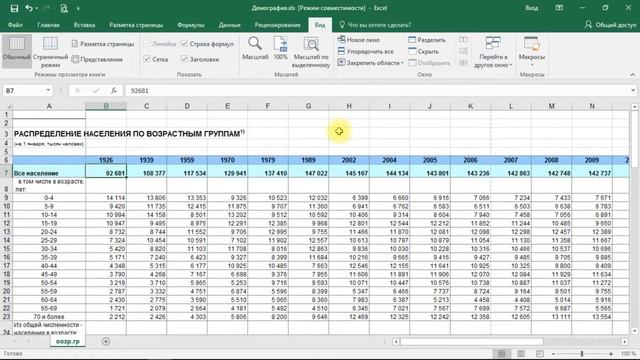Click the horizontal scrollbar thumb
640x360 pixels.
pyautogui.click(x=471, y=341)
